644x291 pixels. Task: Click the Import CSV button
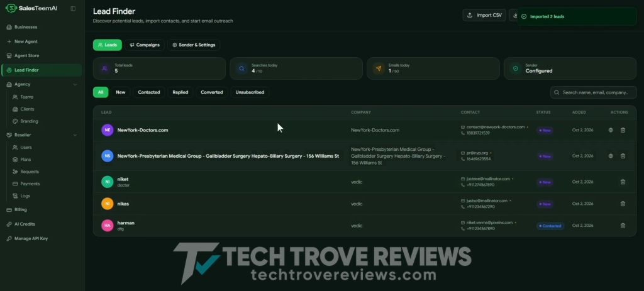pos(484,15)
